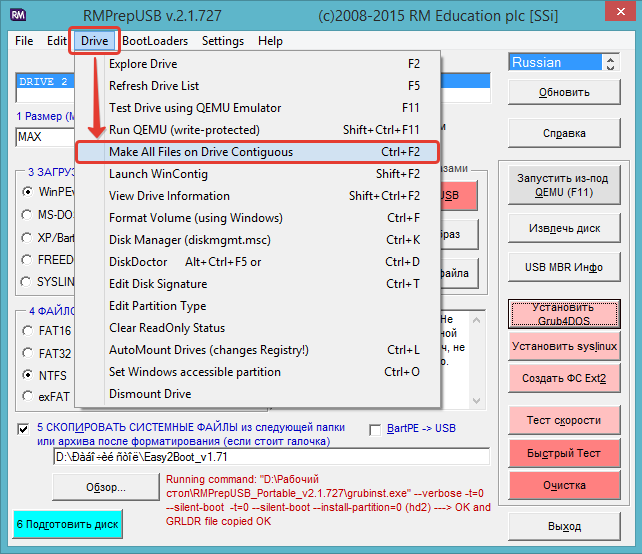642x554 pixels.
Task: Choose Dismount Drive
Action: 258,394
